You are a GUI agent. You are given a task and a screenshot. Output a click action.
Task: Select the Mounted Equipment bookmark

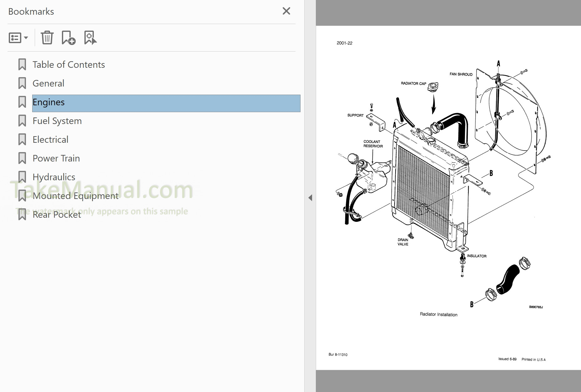(x=75, y=196)
